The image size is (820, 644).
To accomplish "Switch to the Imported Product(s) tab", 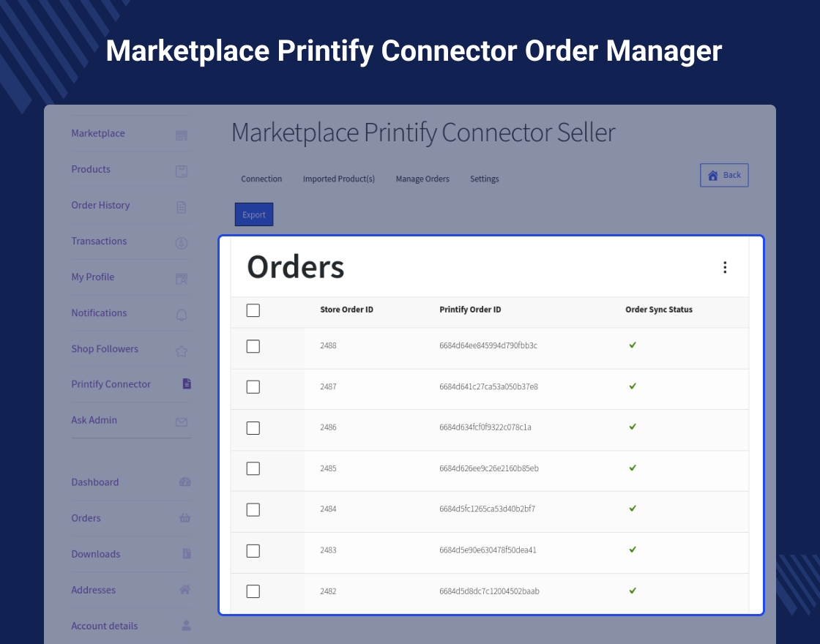I will point(339,179).
